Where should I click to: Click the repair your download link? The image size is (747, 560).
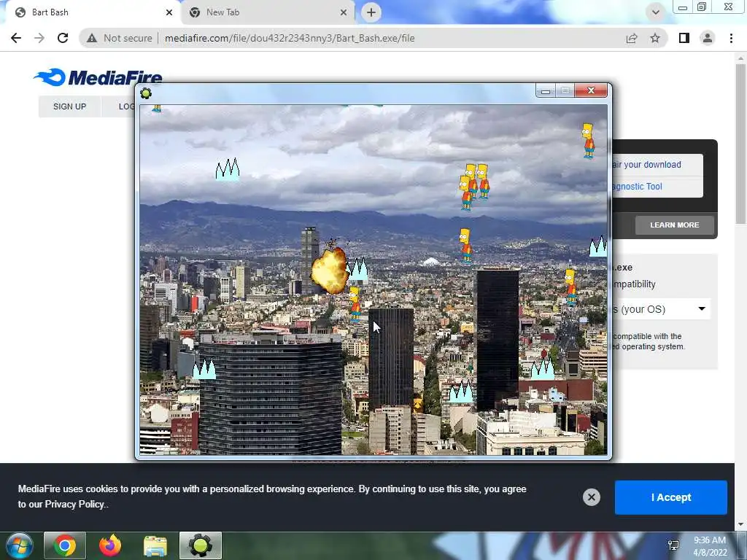point(646,165)
